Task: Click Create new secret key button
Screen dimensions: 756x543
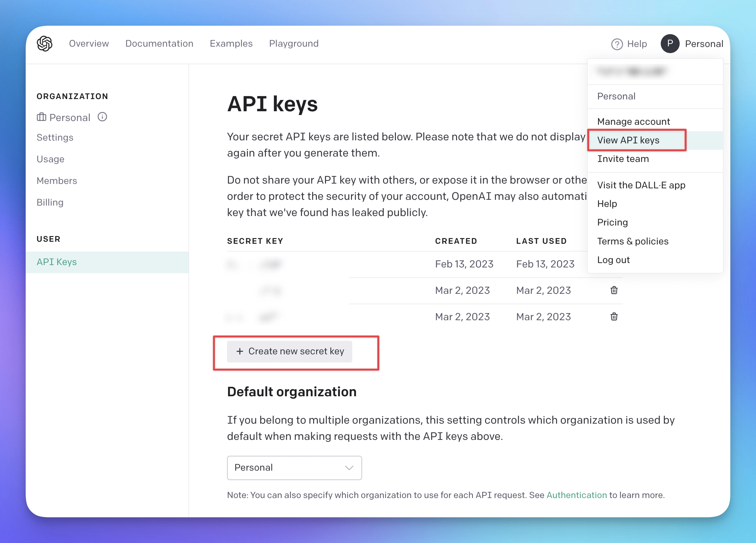Action: tap(289, 351)
